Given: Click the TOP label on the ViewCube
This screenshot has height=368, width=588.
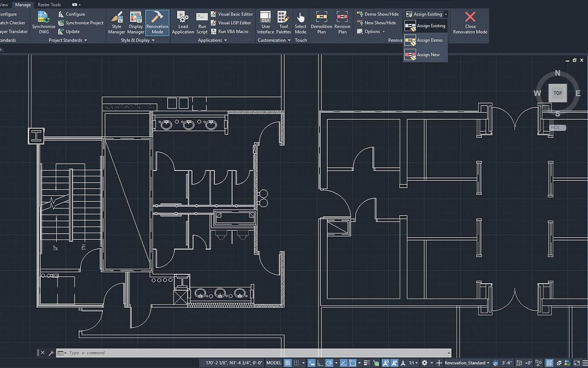Looking at the screenshot, I should 557,93.
